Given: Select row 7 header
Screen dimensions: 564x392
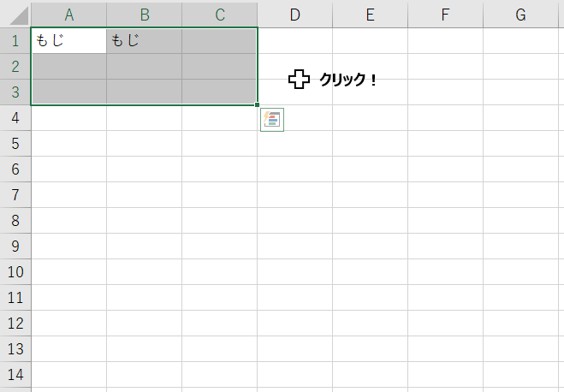Looking at the screenshot, I should click(x=15, y=194).
